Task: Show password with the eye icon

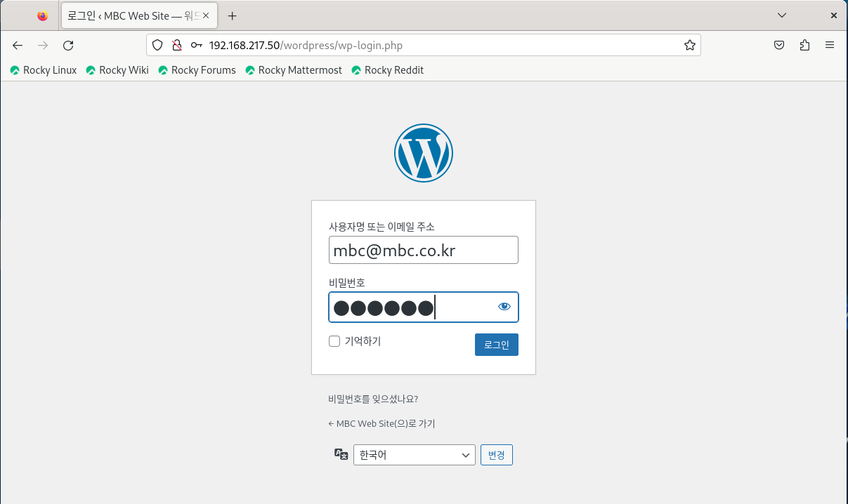Action: [504, 307]
